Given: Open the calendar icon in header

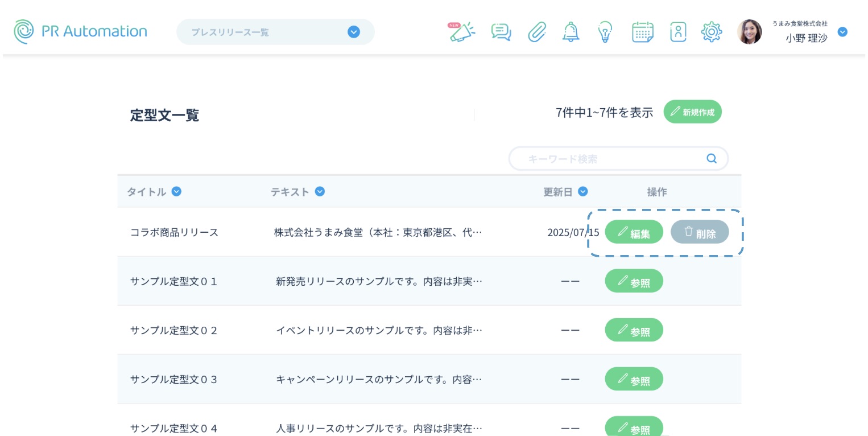Looking at the screenshot, I should 642,32.
